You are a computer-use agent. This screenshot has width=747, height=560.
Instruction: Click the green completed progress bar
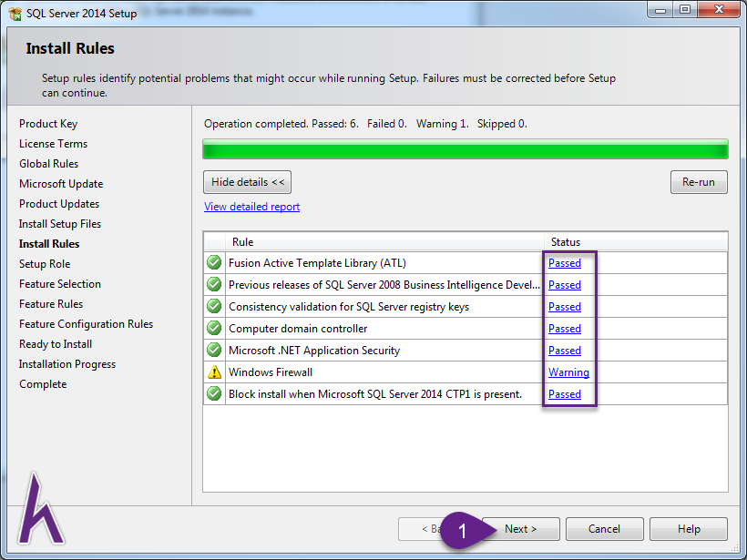pyautogui.click(x=466, y=149)
